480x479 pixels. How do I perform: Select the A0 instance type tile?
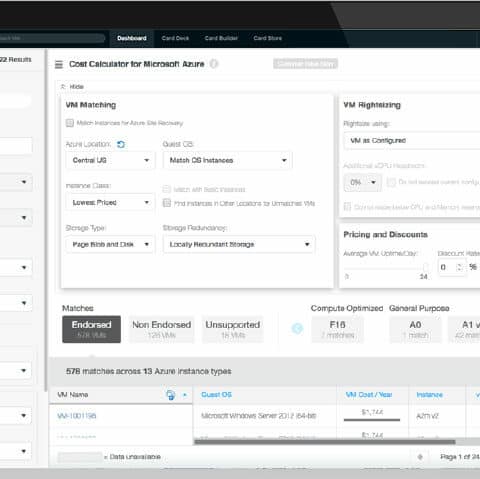point(415,329)
